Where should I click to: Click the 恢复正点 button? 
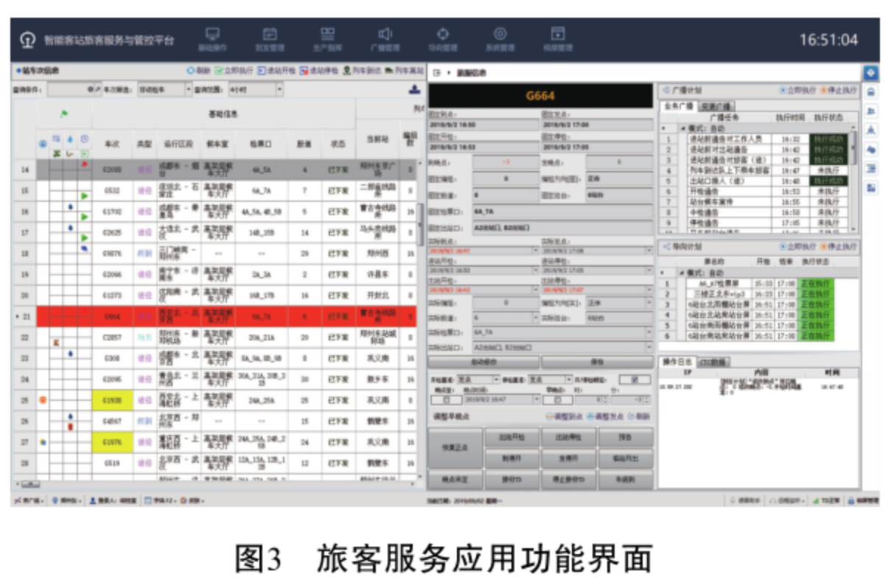pyautogui.click(x=455, y=447)
